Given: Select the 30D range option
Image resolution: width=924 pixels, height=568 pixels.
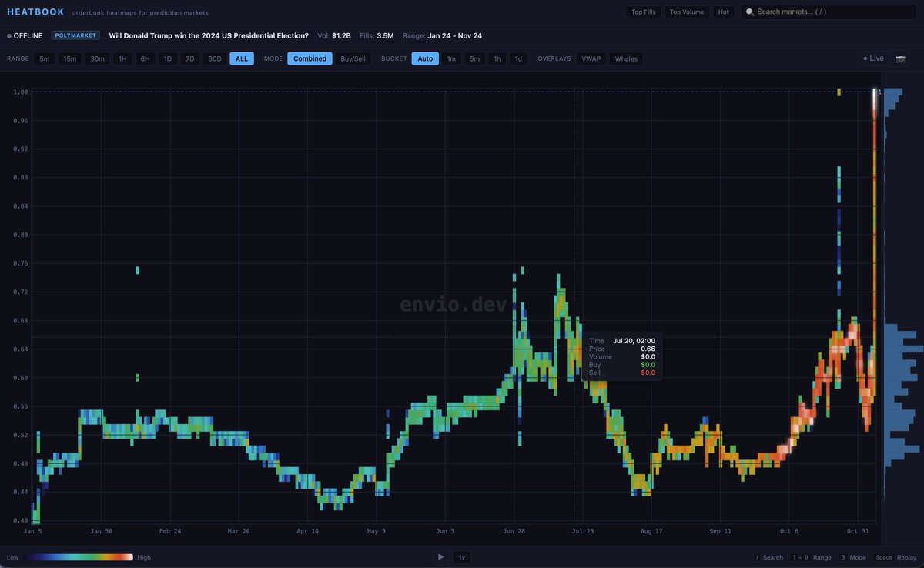Looking at the screenshot, I should coord(215,58).
